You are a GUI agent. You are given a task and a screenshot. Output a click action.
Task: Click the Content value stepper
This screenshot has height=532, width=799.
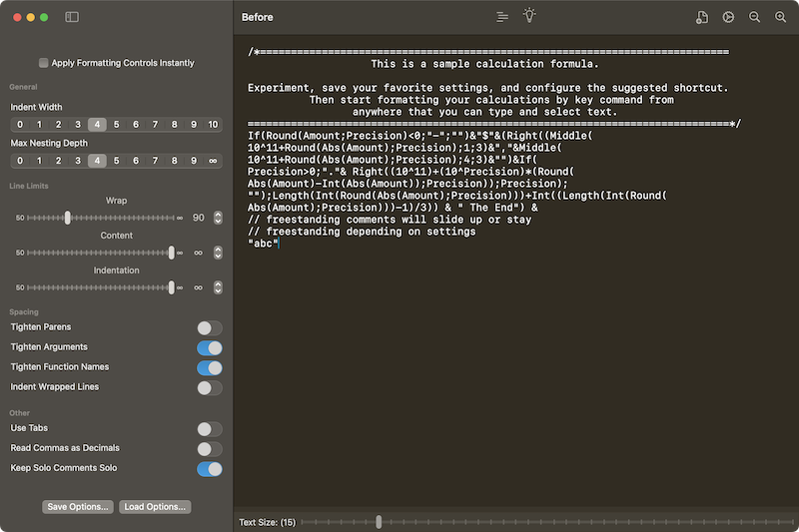pos(218,253)
